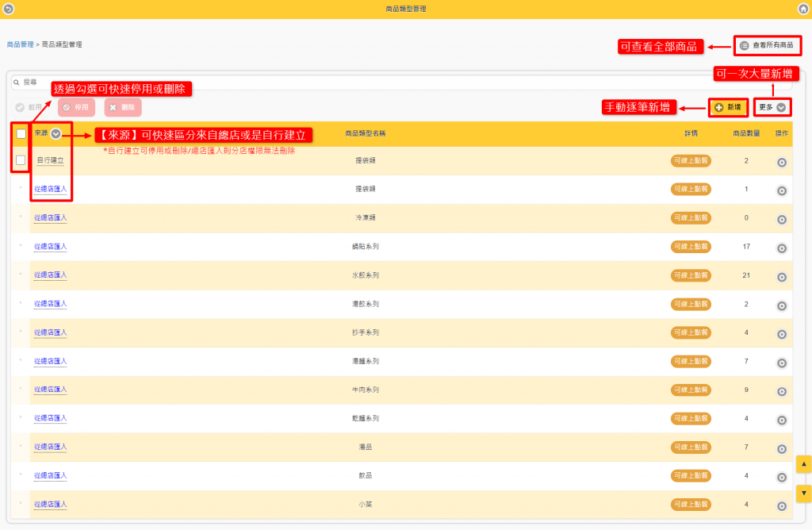812x530 pixels.
Task: Open the 從總店匯入 link in the 冷凍類 row
Action: [x=50, y=217]
